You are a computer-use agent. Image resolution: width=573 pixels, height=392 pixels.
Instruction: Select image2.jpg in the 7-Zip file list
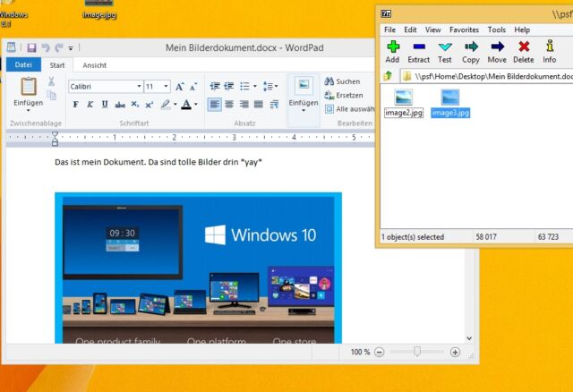[x=403, y=102]
